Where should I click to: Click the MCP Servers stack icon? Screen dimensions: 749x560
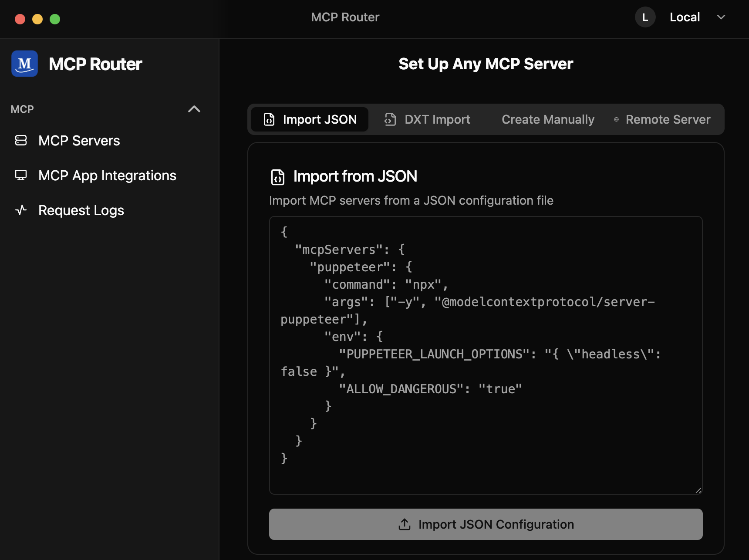21,140
